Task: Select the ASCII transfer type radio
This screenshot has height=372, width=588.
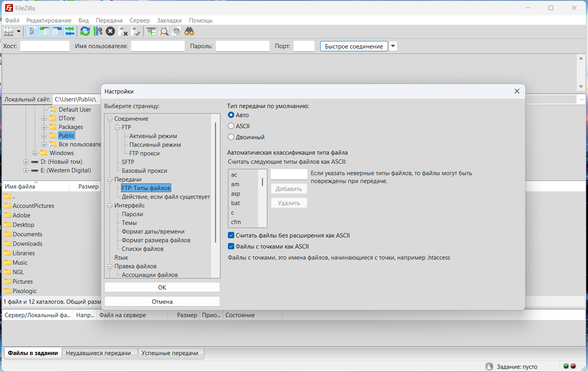Action: pos(231,126)
